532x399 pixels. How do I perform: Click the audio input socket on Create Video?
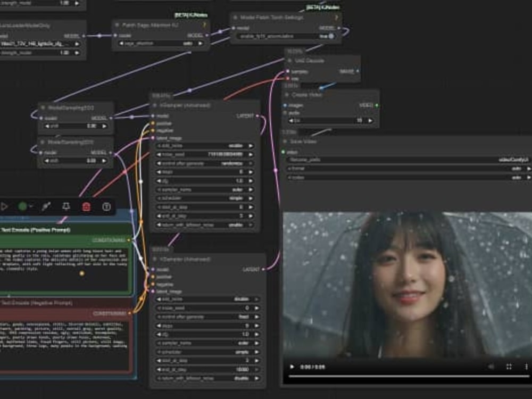pyautogui.click(x=285, y=113)
